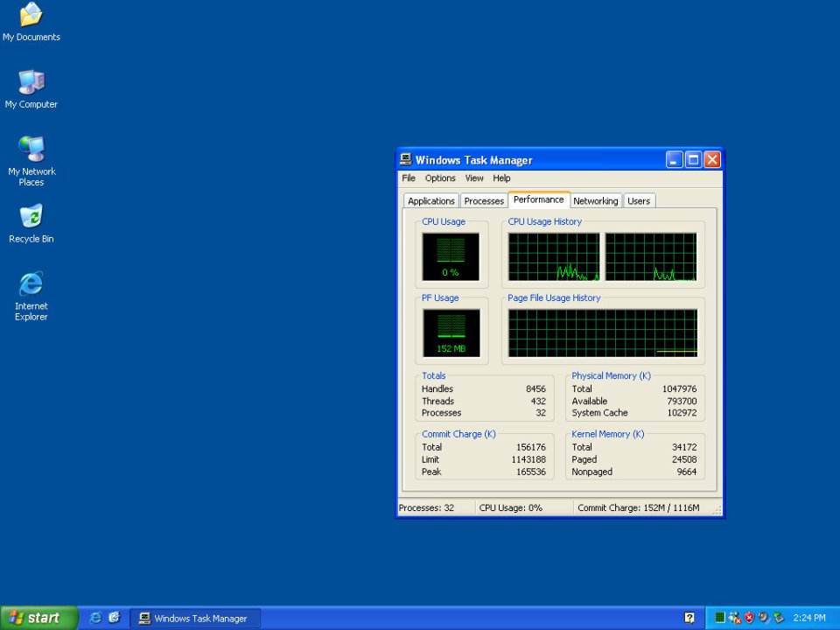Click the Start button
Screen dimensions: 840x630
click(38, 618)
